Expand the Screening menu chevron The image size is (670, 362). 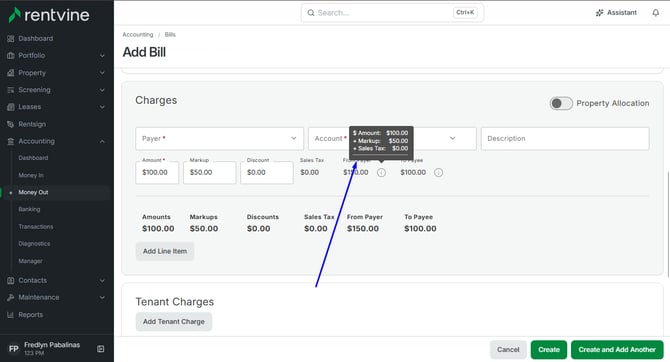pyautogui.click(x=102, y=90)
